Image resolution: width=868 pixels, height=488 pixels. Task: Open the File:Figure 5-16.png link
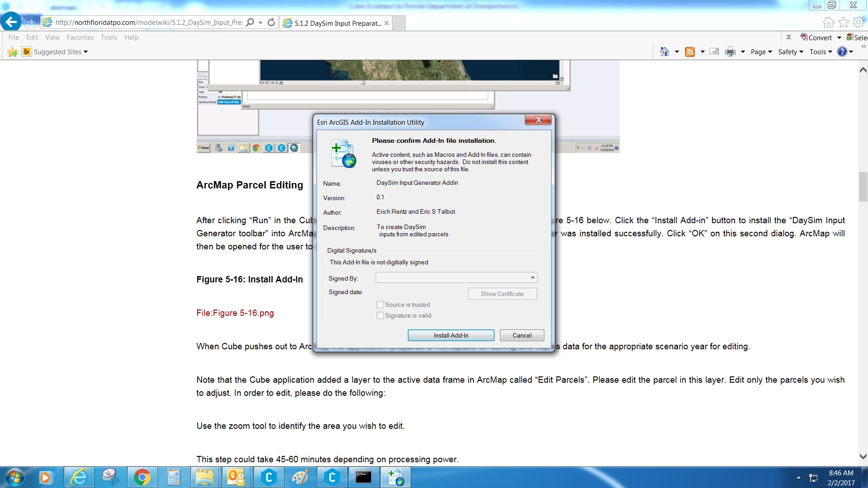point(235,313)
